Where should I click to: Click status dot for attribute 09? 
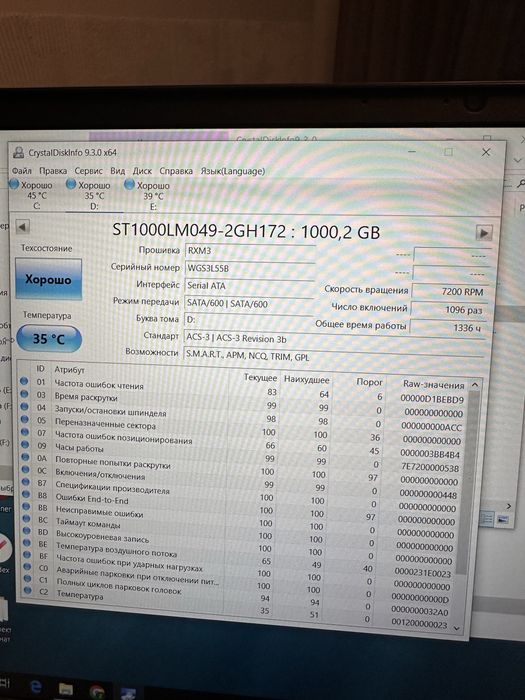(x=25, y=445)
